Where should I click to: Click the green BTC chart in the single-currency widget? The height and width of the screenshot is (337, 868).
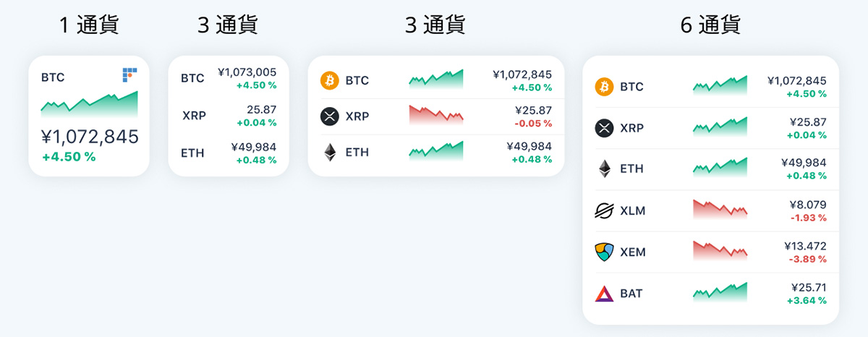pos(89,104)
